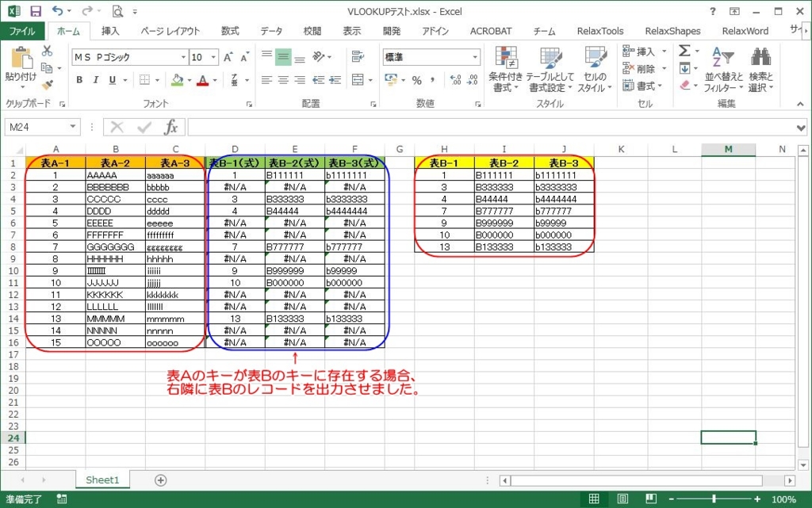The width and height of the screenshot is (812, 508).
Task: Increase the cell indent
Action: (335, 80)
